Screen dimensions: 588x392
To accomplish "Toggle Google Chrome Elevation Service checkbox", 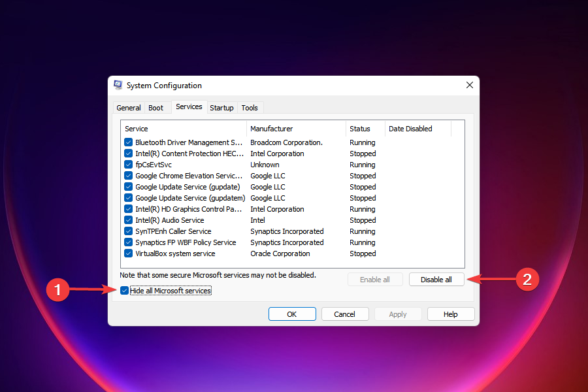I will (x=128, y=175).
